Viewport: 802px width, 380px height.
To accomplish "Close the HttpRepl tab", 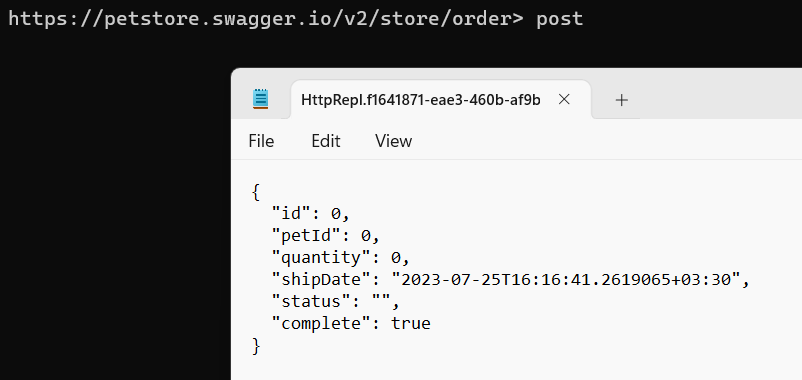I will (x=564, y=99).
